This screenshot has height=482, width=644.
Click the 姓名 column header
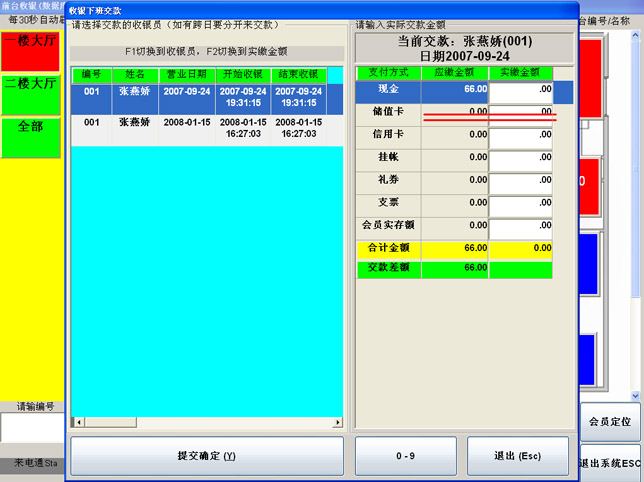133,75
